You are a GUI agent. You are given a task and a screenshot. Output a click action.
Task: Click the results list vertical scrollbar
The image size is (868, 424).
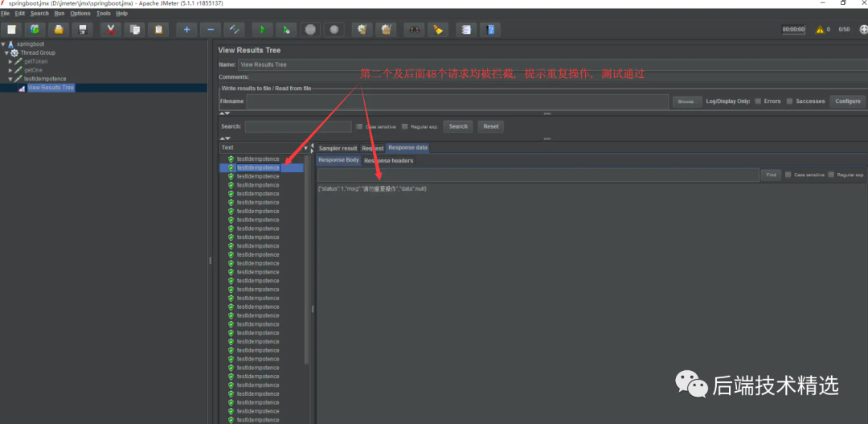point(307,259)
